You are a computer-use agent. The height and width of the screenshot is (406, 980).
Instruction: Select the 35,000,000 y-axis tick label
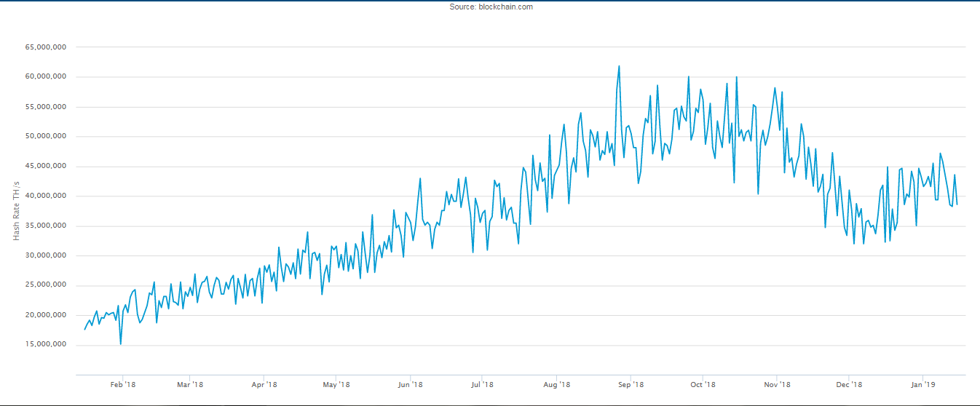(47, 226)
